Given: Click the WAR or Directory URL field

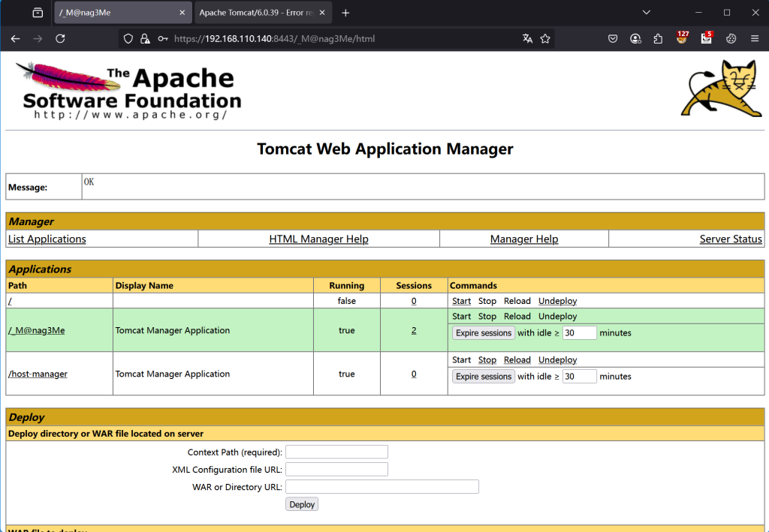Looking at the screenshot, I should [381, 487].
